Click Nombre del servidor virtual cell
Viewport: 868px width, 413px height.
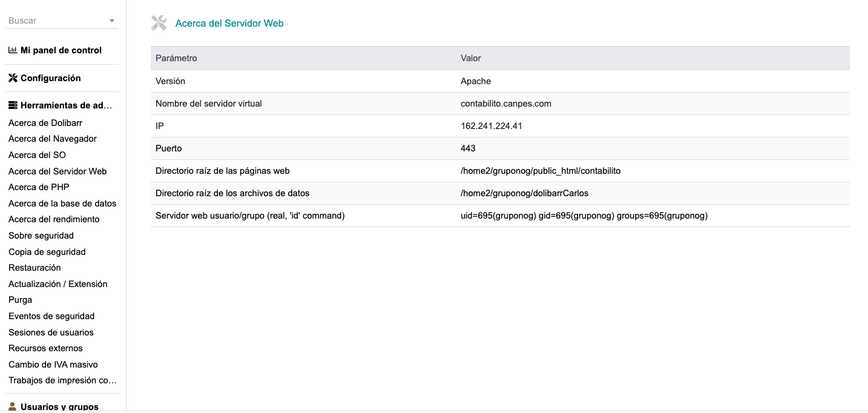click(209, 104)
